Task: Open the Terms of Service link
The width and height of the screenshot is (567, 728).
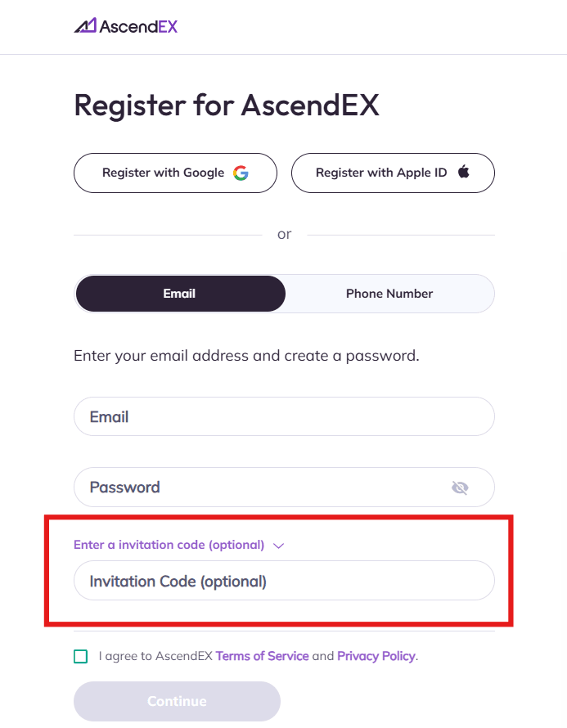Action: click(x=262, y=656)
